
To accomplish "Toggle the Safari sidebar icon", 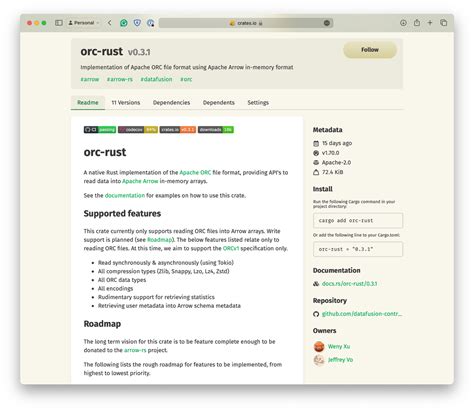I will pos(59,23).
